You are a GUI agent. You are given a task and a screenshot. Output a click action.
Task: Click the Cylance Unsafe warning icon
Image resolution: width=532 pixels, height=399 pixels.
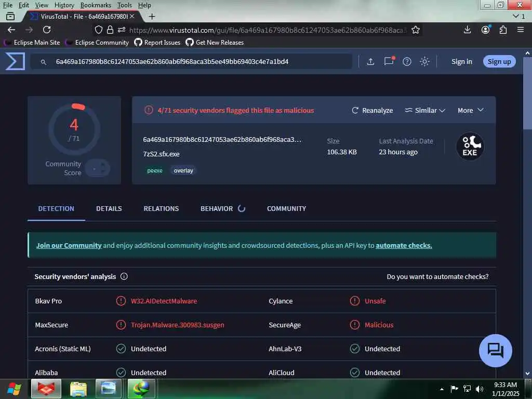354,301
